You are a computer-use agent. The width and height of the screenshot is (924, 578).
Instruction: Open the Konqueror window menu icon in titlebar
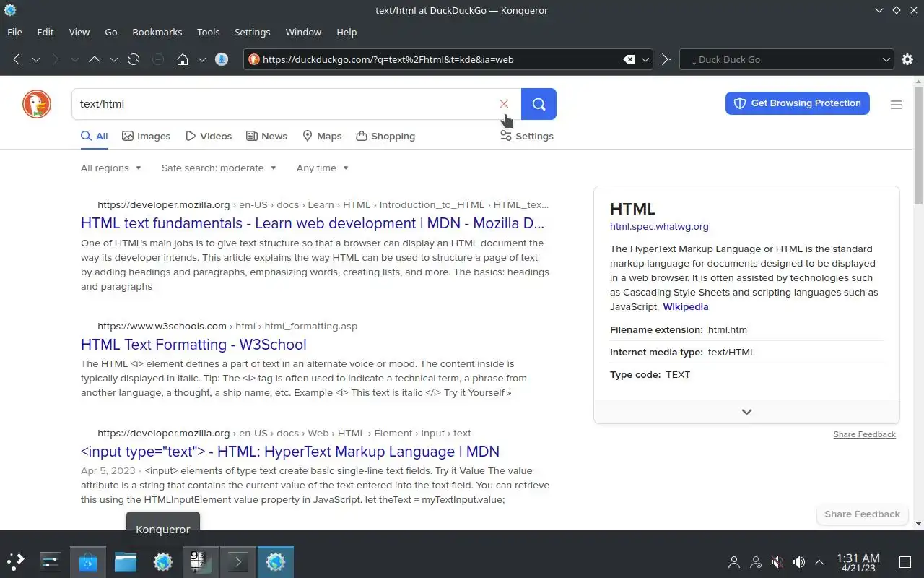coord(10,10)
